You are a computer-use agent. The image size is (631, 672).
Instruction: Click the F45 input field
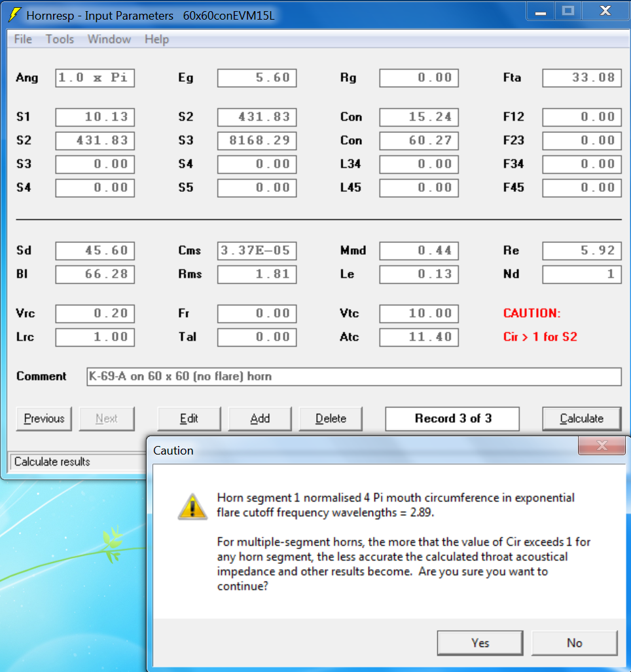point(582,188)
